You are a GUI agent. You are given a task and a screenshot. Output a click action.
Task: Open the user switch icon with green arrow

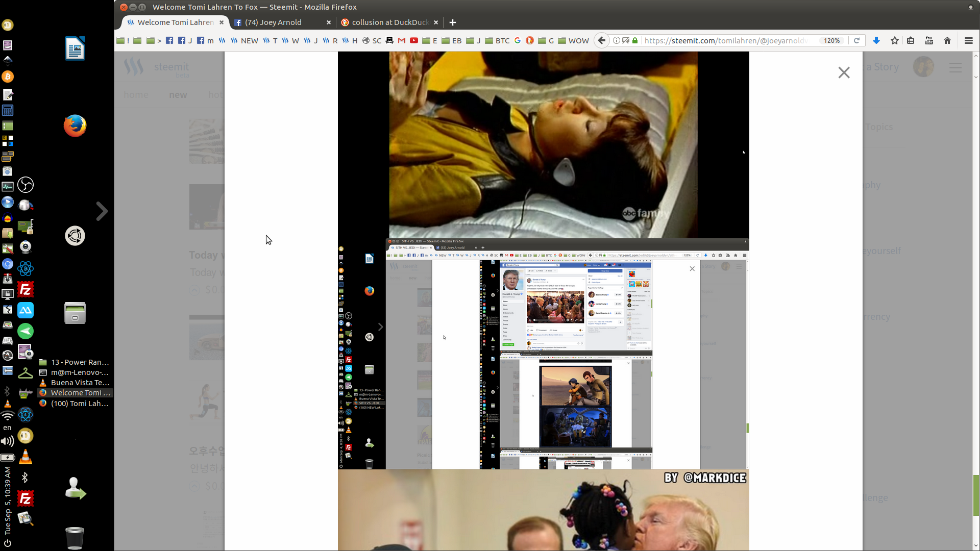click(x=75, y=488)
